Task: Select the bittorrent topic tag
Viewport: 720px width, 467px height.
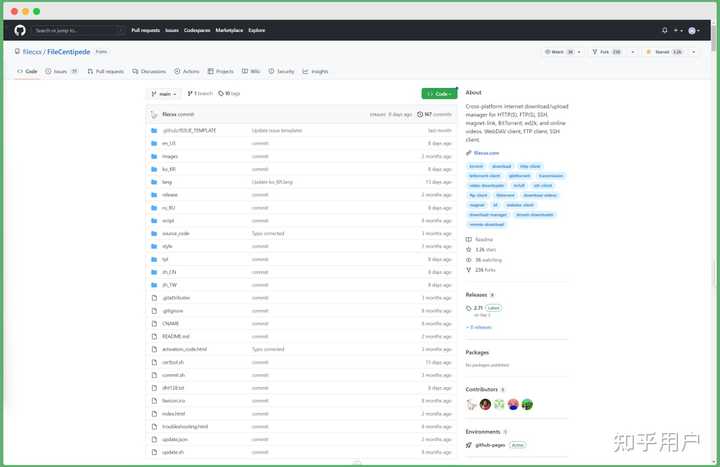Action: click(x=505, y=195)
